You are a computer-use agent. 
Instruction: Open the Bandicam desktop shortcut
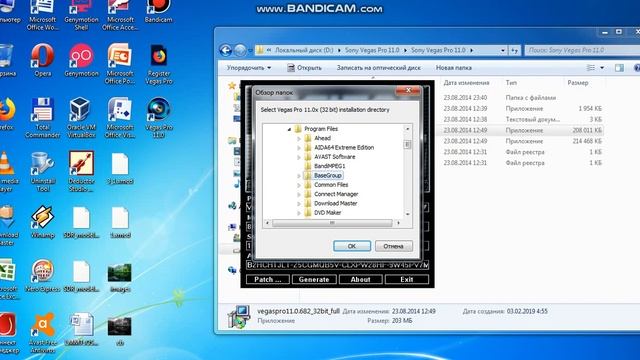coord(158,11)
